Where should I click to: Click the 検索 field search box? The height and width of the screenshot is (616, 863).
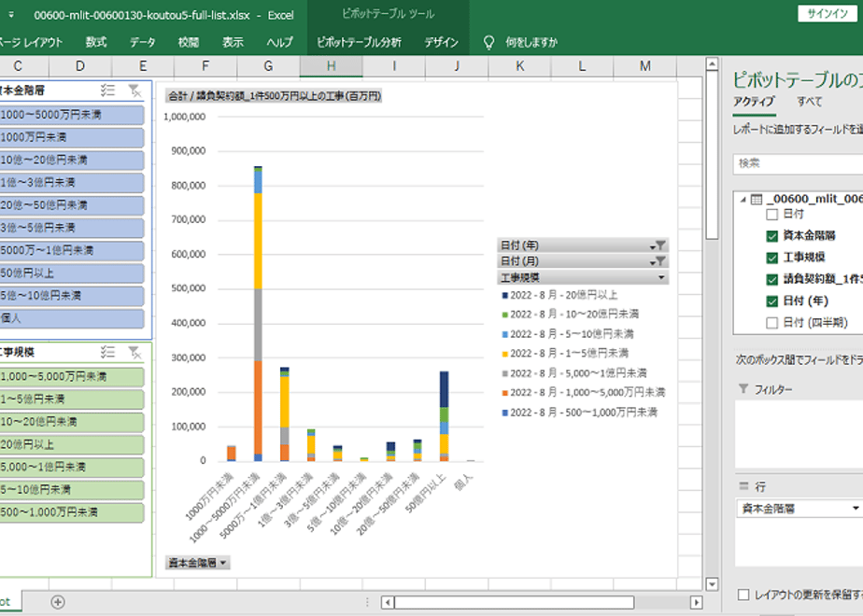[798, 163]
